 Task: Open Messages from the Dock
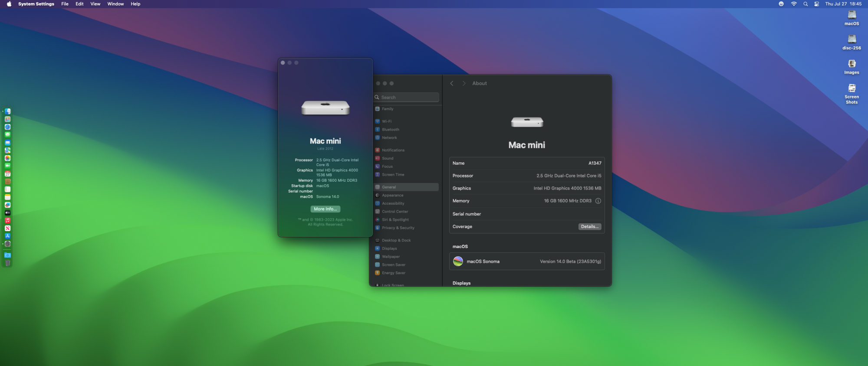click(7, 135)
